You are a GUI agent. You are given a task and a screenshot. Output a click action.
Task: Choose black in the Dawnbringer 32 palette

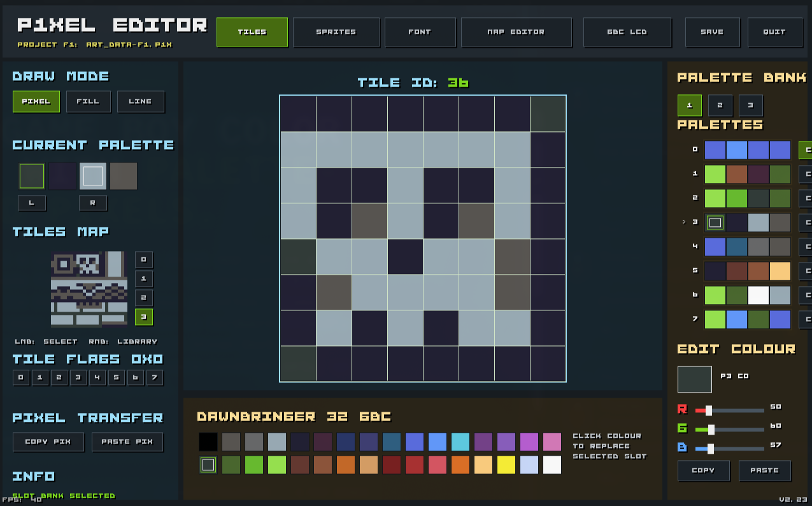point(208,442)
